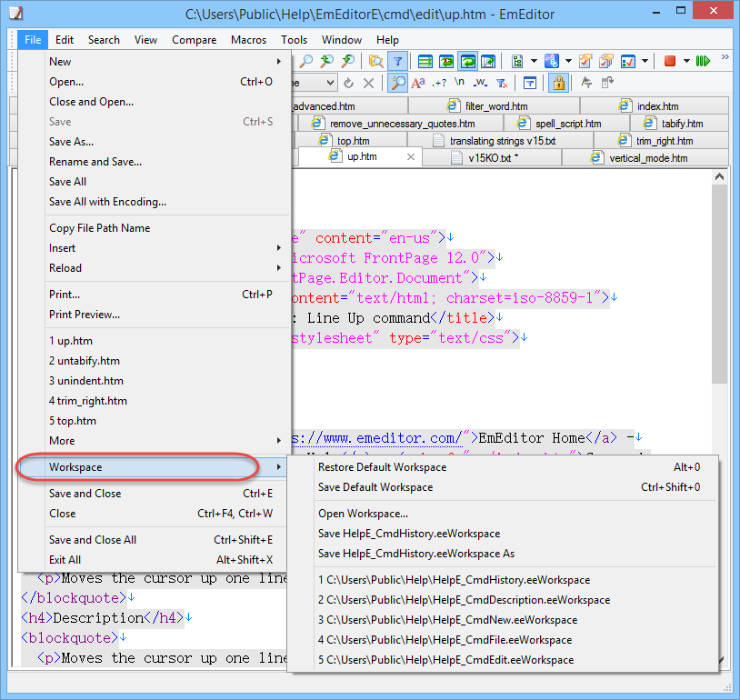Select Save Default Workspace entry
The image size is (740, 700).
point(503,486)
